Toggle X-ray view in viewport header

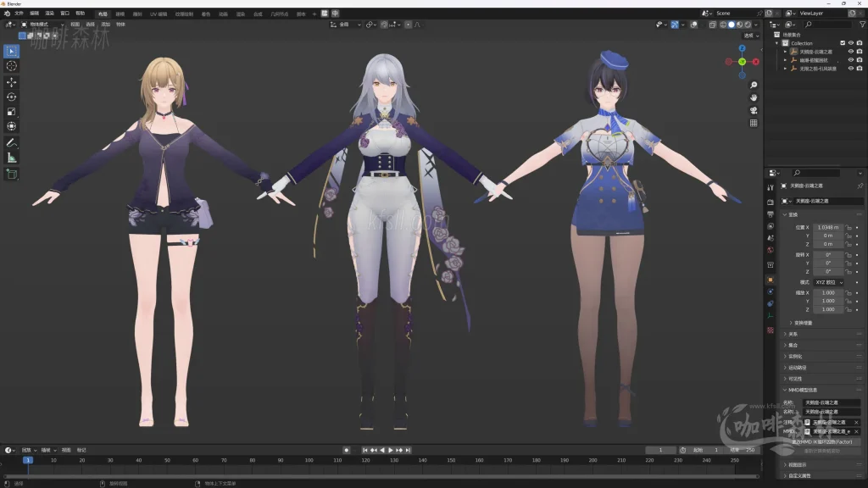click(712, 25)
